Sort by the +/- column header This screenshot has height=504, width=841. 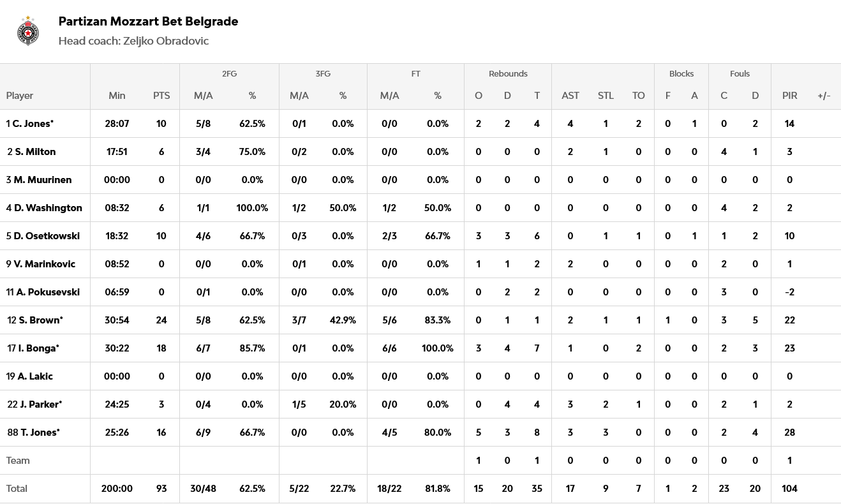(824, 96)
